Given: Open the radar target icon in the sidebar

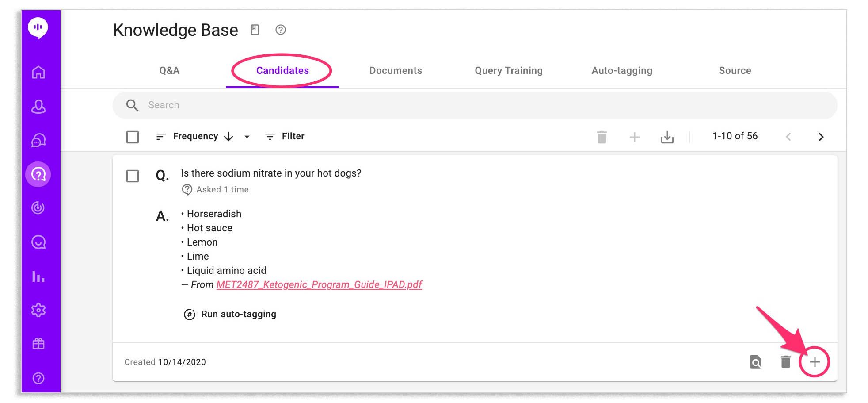Looking at the screenshot, I should pyautogui.click(x=38, y=208).
